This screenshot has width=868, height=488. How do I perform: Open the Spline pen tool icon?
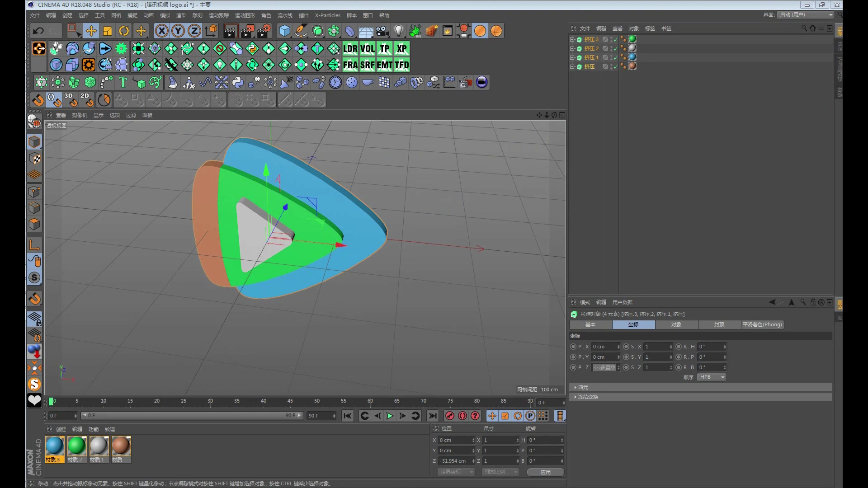click(x=301, y=31)
